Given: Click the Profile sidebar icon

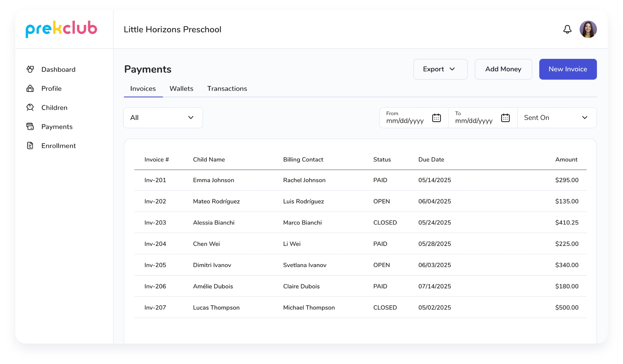Looking at the screenshot, I should click(x=30, y=89).
